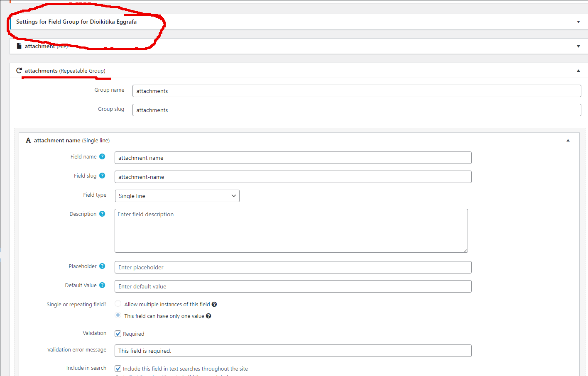
Task: Click help icon after 'only one value' option
Action: click(x=208, y=316)
